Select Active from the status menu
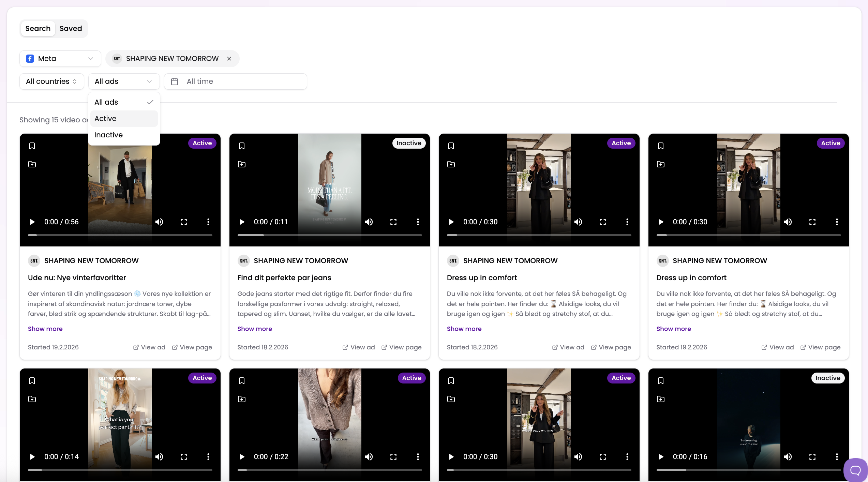The image size is (868, 482). point(106,119)
